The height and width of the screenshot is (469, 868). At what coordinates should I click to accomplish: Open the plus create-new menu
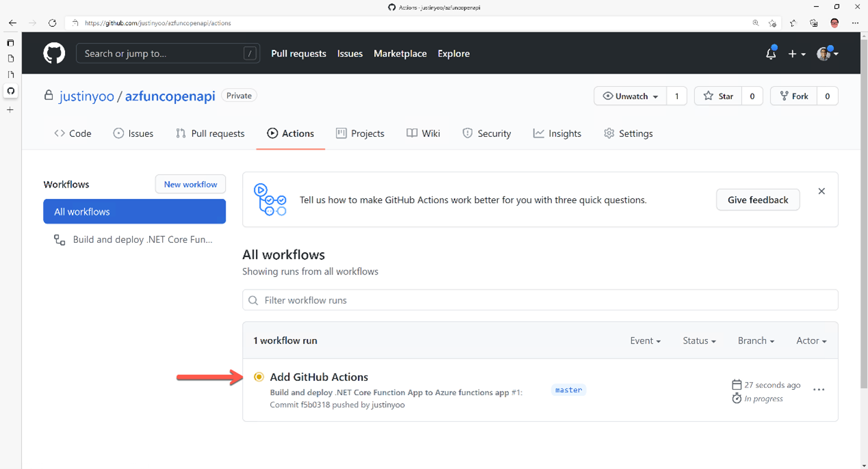(796, 53)
